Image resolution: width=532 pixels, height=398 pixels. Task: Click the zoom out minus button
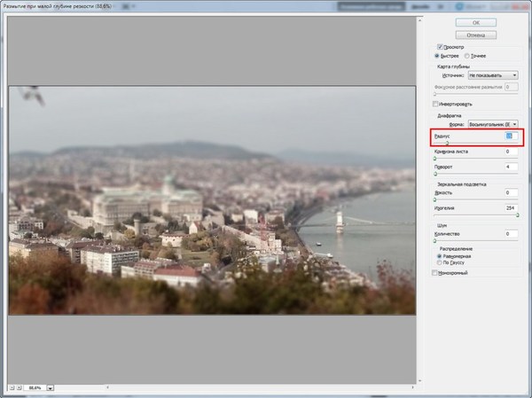[12, 387]
